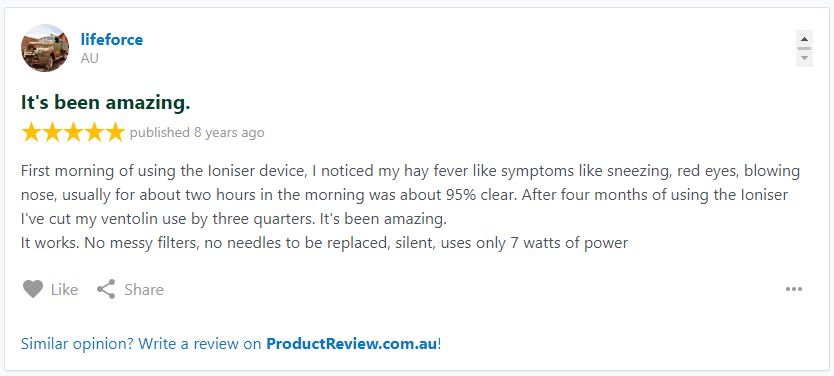Click the scrollbar thumb between the arrows

click(x=804, y=48)
